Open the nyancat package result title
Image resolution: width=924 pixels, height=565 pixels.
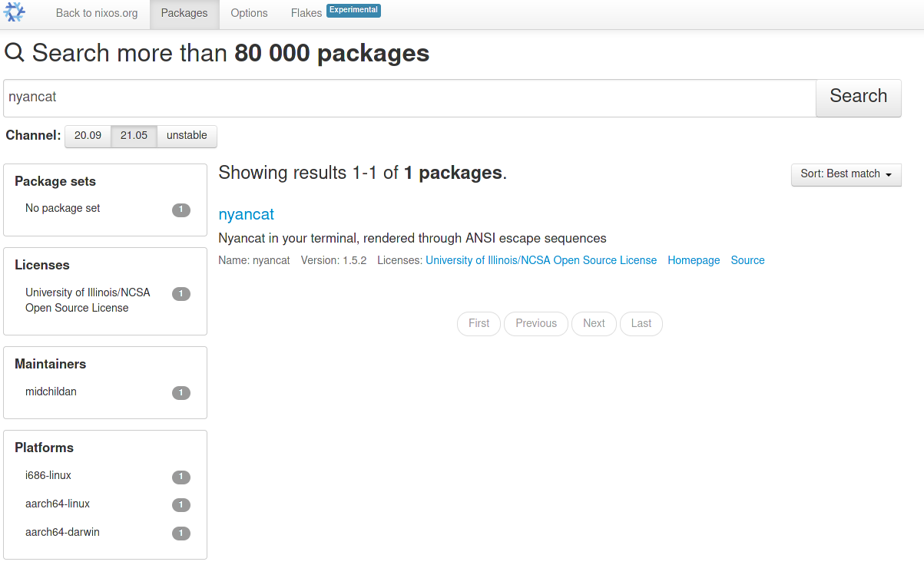(246, 214)
